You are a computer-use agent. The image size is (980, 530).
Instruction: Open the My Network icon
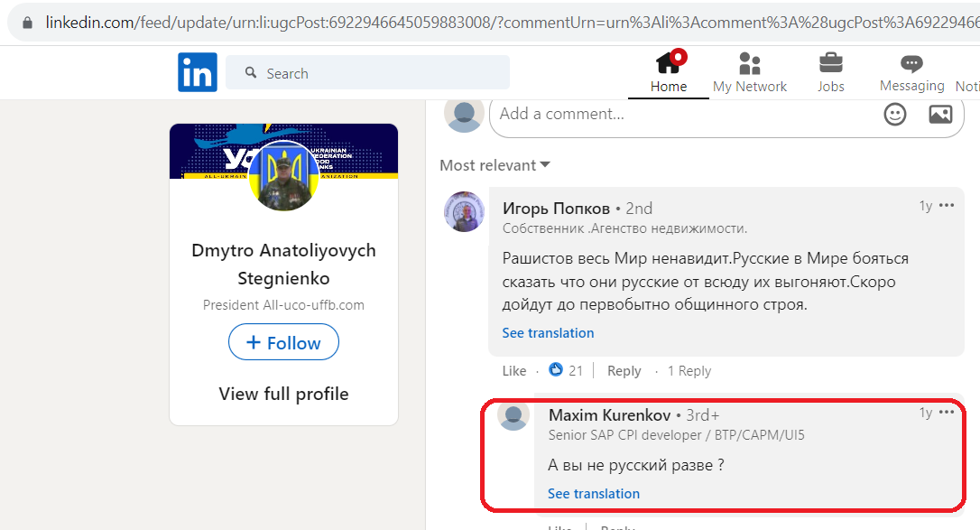pos(749,64)
